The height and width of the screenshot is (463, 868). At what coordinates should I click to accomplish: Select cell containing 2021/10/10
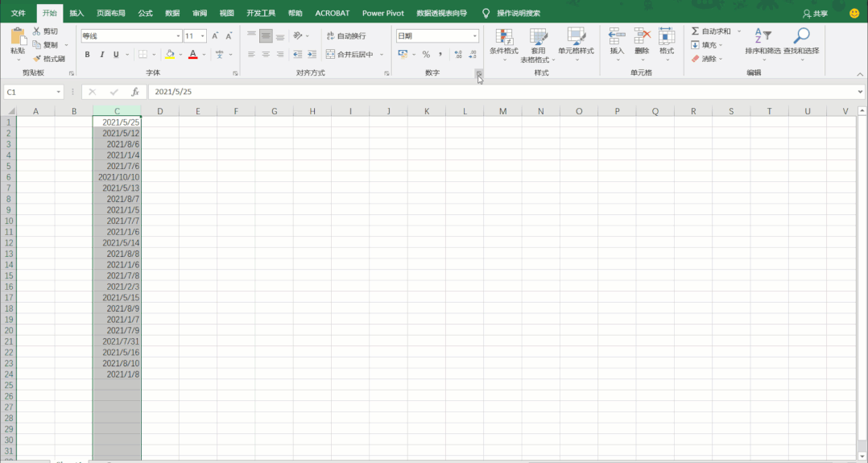(x=118, y=177)
